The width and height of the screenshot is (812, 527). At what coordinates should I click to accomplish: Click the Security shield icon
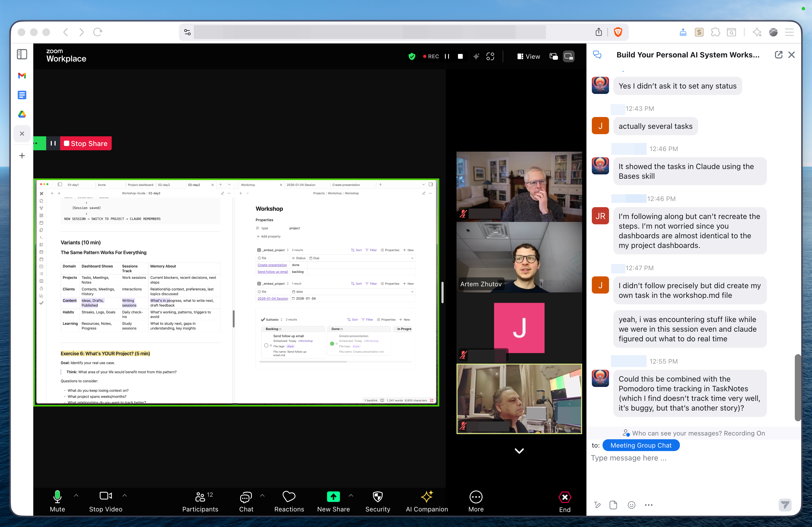coord(377,497)
